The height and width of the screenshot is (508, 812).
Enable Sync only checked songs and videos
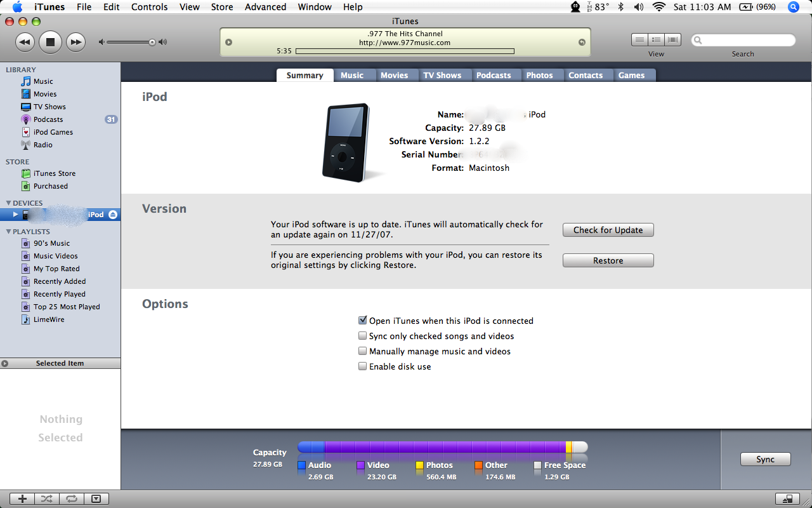[363, 336]
